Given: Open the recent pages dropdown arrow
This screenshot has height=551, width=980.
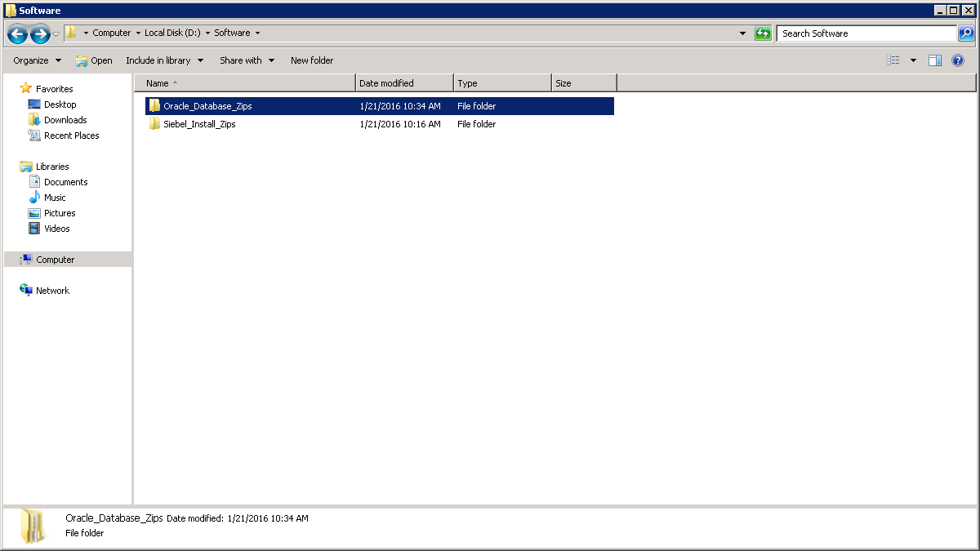Looking at the screenshot, I should click(x=56, y=34).
